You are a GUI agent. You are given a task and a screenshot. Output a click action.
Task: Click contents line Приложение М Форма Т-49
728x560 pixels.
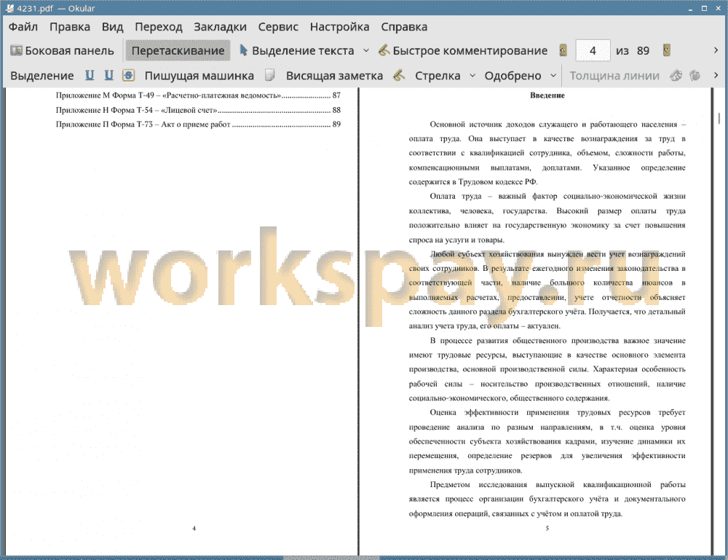point(198,95)
